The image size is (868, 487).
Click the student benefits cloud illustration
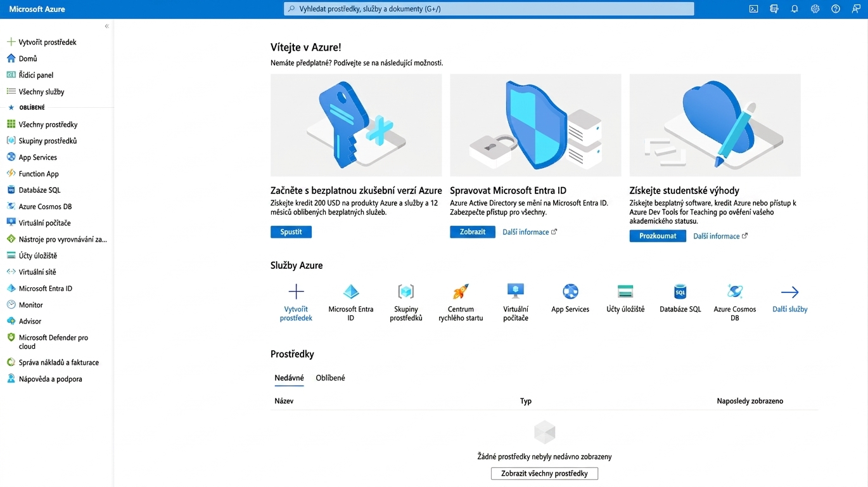tap(715, 125)
